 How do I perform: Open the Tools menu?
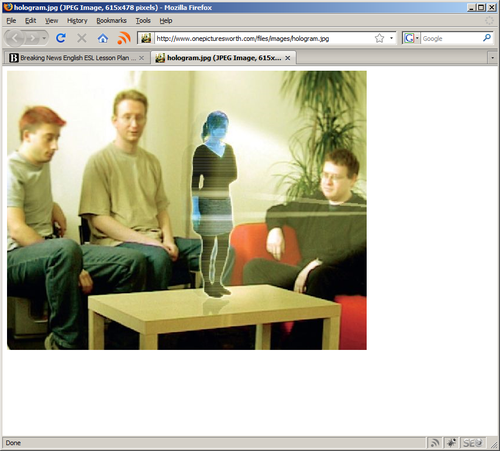(x=143, y=21)
